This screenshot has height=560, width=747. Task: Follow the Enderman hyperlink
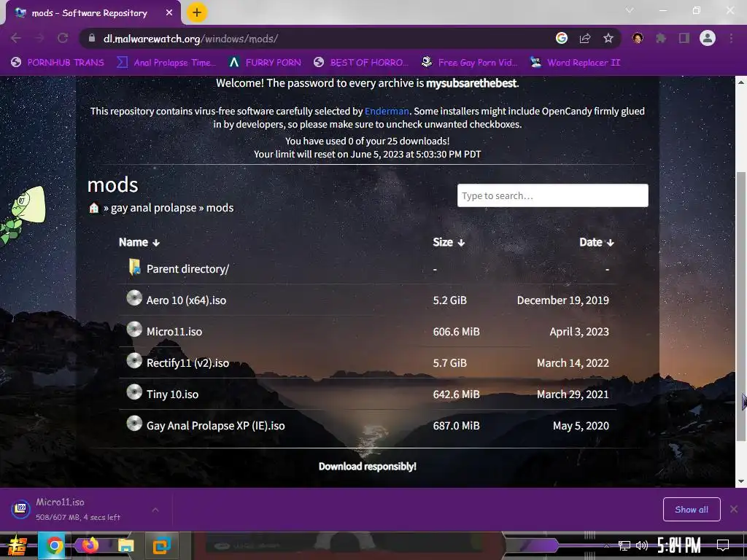pyautogui.click(x=387, y=111)
